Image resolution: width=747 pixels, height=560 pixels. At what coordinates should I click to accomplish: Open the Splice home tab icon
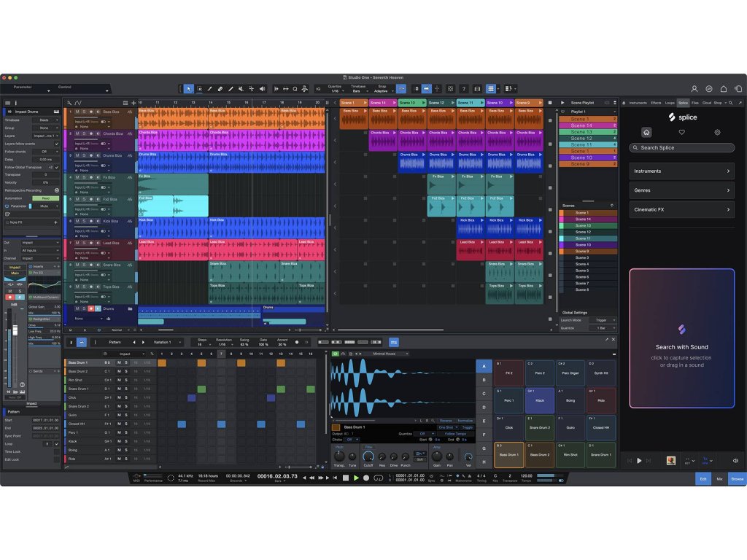[x=646, y=133]
